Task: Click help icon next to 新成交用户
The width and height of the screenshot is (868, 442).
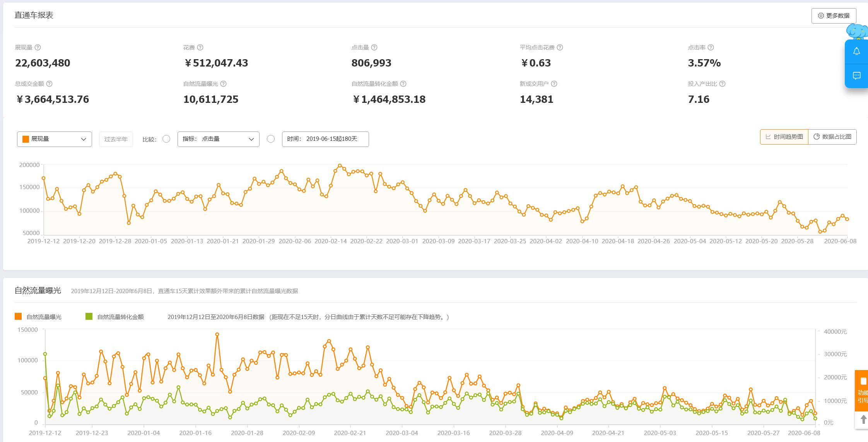Action: (554, 84)
